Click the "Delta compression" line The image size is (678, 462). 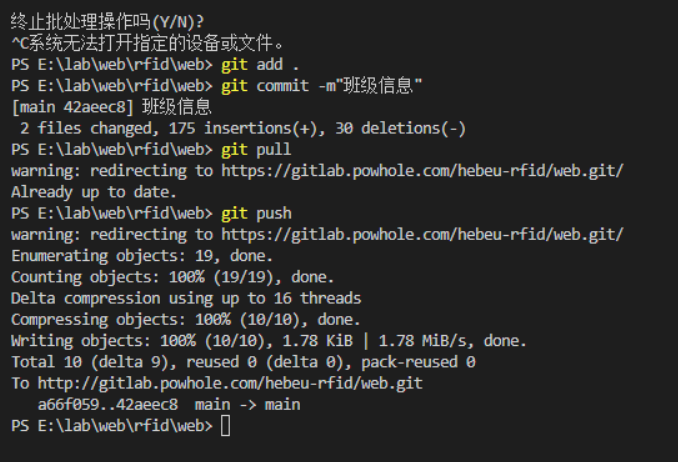click(186, 298)
